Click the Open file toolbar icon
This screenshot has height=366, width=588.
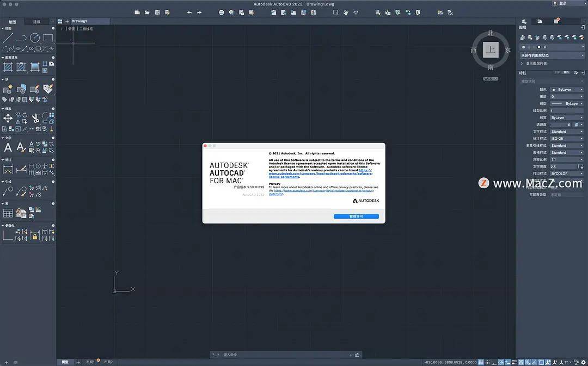pyautogui.click(x=148, y=13)
